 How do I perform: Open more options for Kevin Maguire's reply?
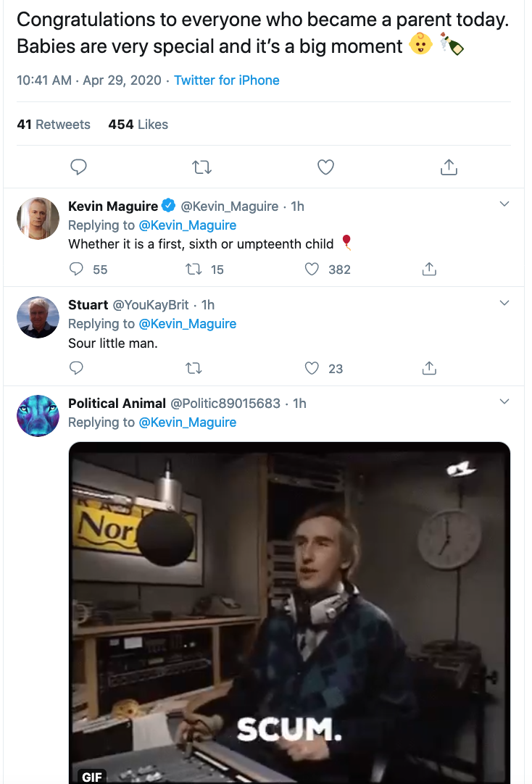click(x=505, y=205)
